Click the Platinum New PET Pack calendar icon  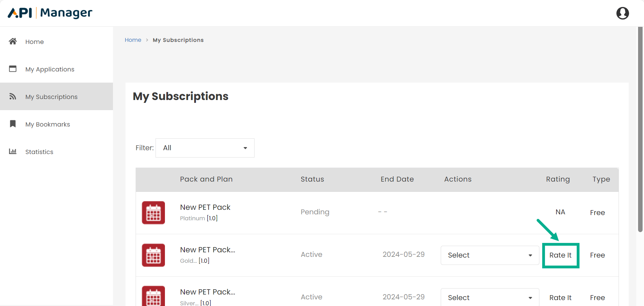[153, 213]
